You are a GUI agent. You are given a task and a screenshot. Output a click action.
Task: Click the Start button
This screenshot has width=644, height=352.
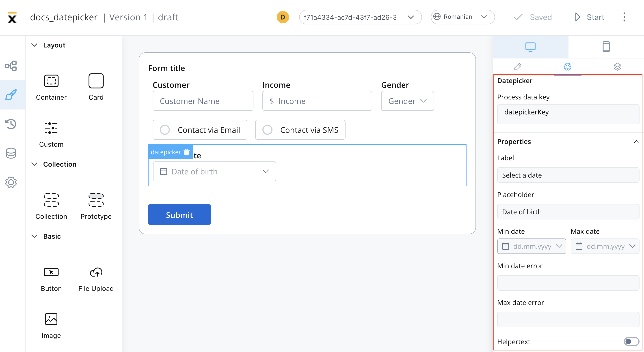click(590, 17)
